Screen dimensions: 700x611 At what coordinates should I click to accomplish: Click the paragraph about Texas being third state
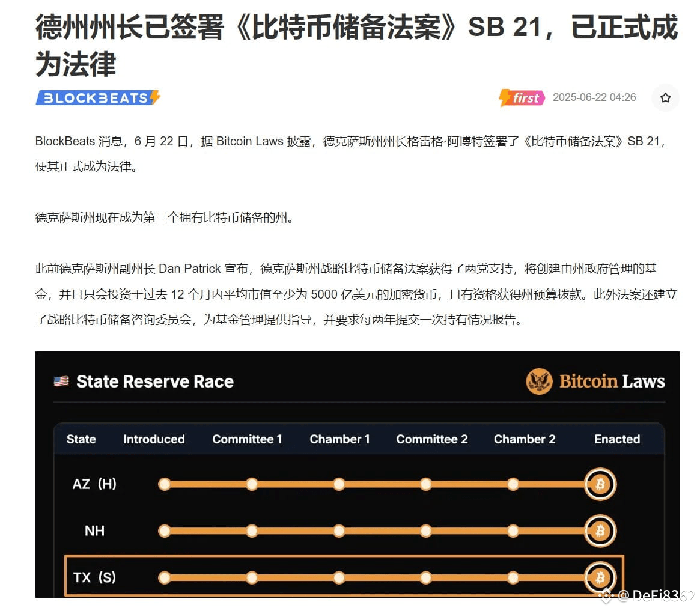pos(165,217)
